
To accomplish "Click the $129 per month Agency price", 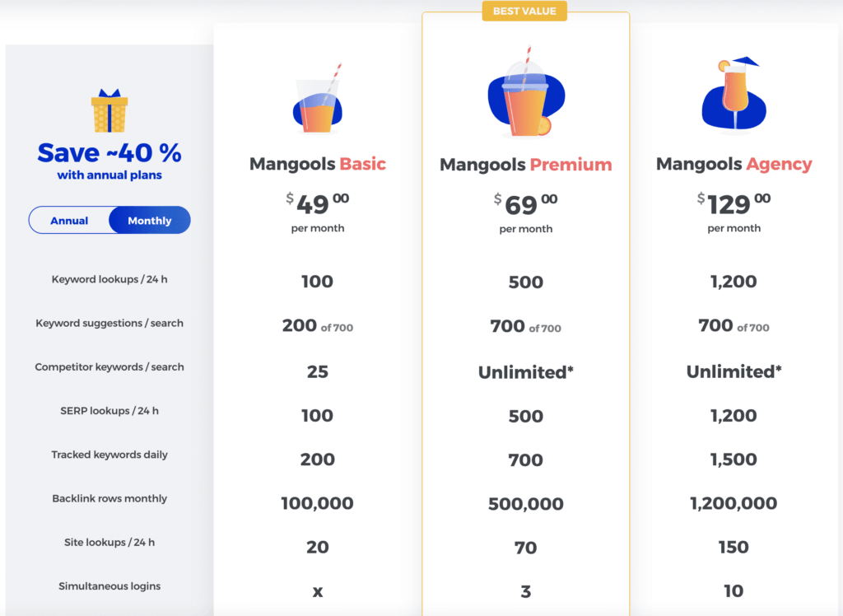I will tap(734, 213).
